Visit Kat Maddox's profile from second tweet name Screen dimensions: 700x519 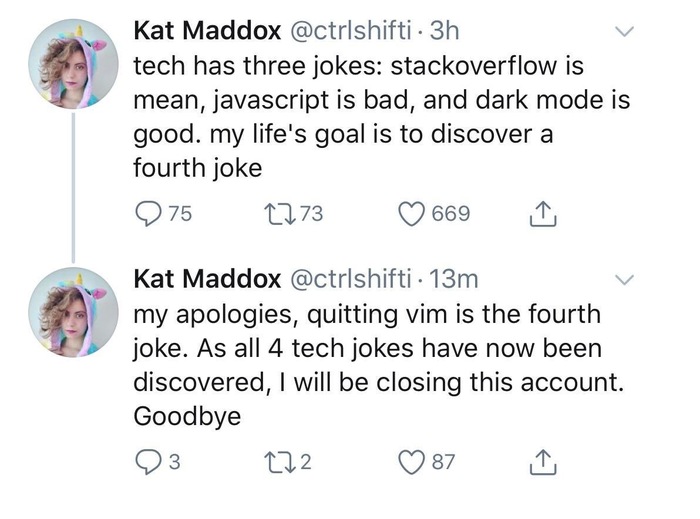[206, 277]
